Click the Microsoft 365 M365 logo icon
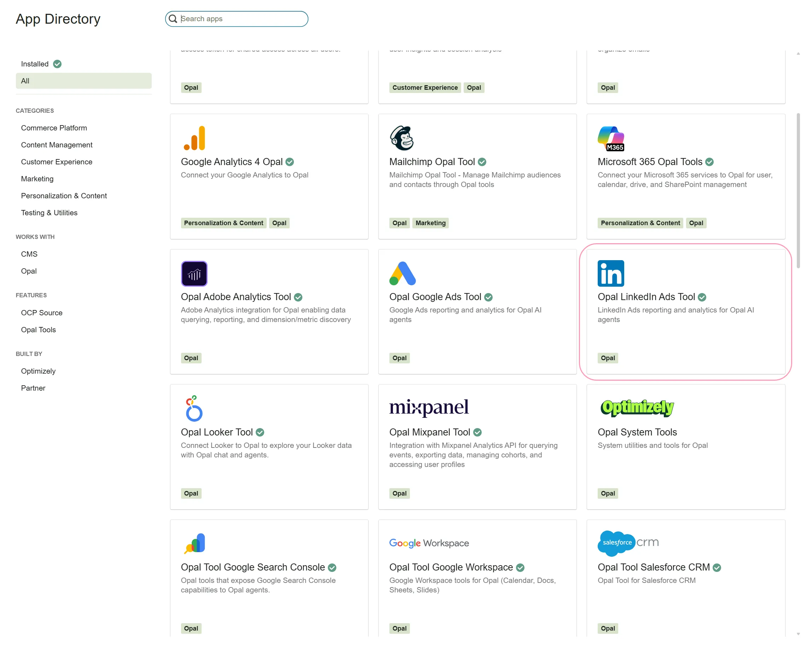812x655 pixels. pos(611,139)
